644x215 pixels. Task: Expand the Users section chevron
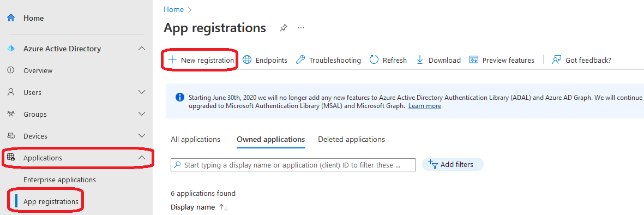coord(142,92)
